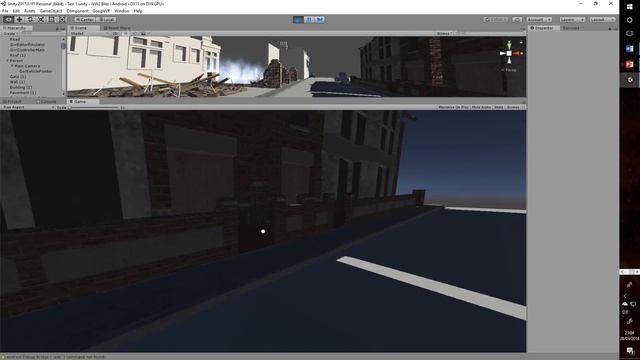Adjust the Game view Scale slider

click(94, 107)
